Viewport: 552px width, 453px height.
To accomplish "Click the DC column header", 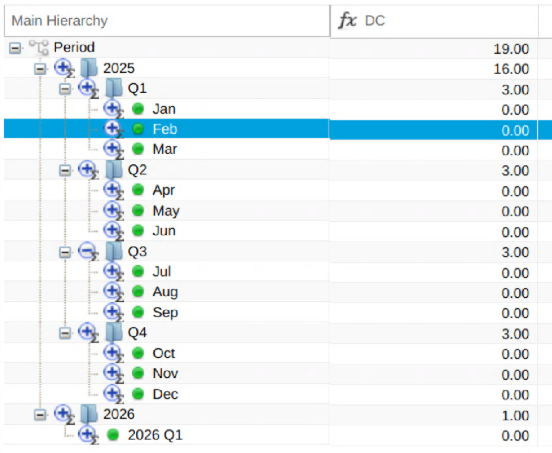I will [x=434, y=20].
